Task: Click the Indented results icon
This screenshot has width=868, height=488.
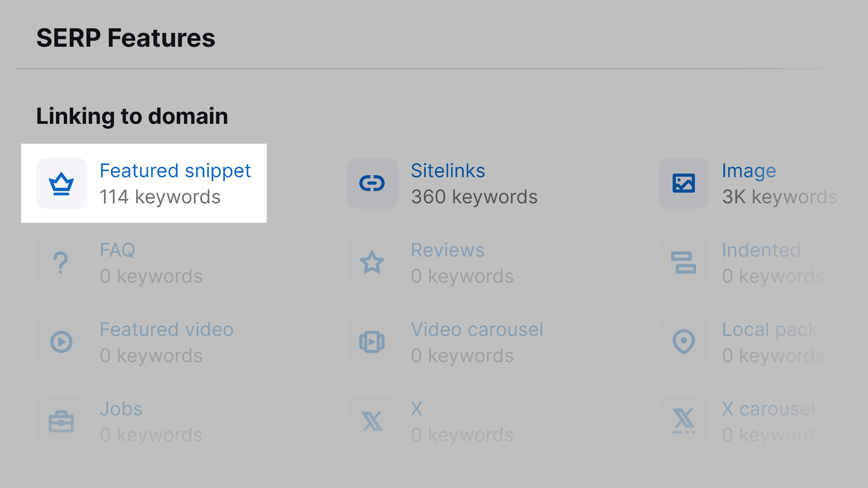Action: (x=683, y=263)
